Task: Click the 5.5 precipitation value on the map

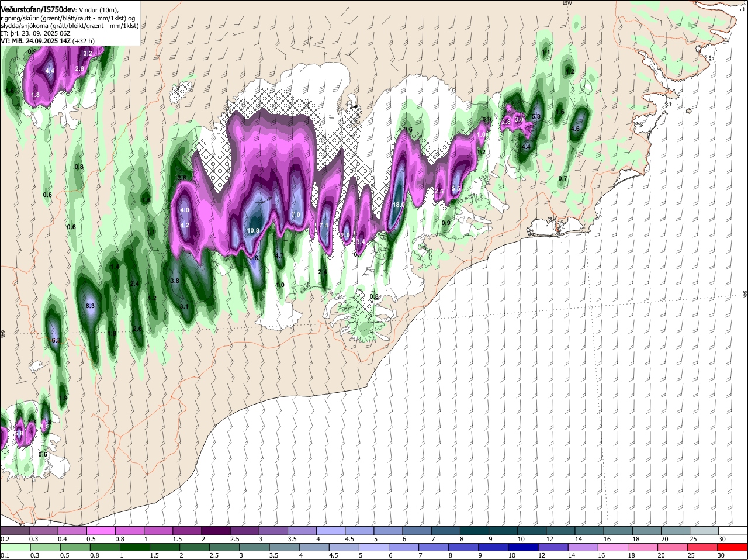Action: pyautogui.click(x=456, y=188)
